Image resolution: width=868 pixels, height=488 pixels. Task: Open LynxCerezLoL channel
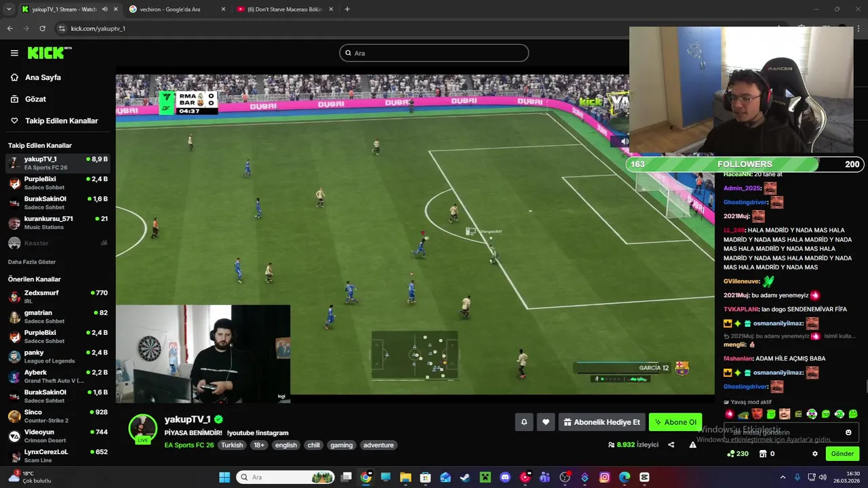[58, 455]
